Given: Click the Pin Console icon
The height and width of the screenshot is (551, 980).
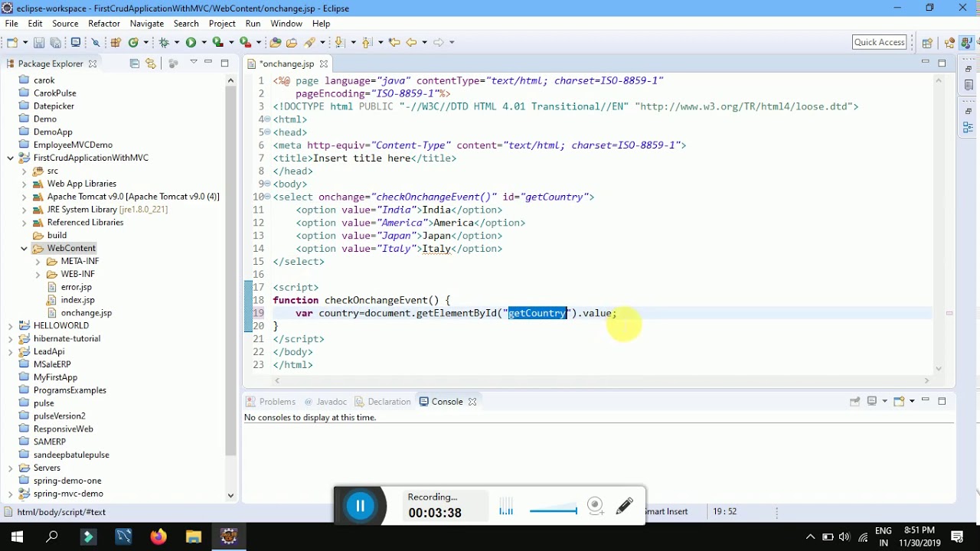Looking at the screenshot, I should tap(854, 401).
